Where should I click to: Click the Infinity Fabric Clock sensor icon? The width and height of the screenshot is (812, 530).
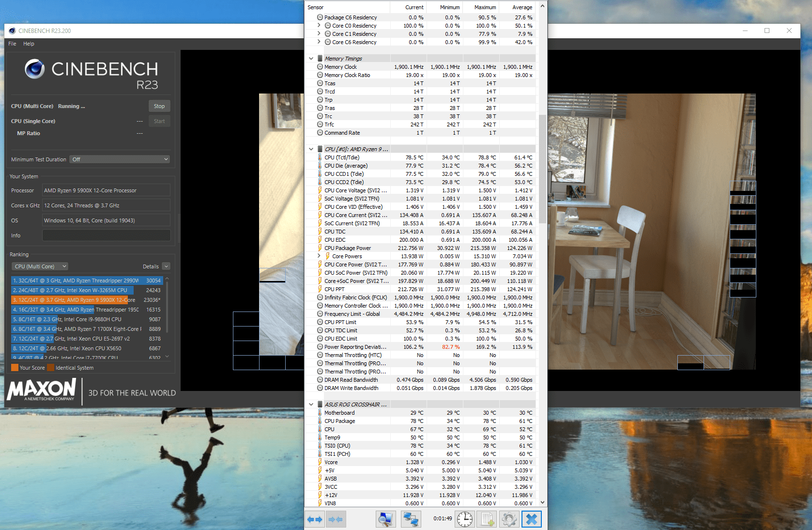(320, 297)
